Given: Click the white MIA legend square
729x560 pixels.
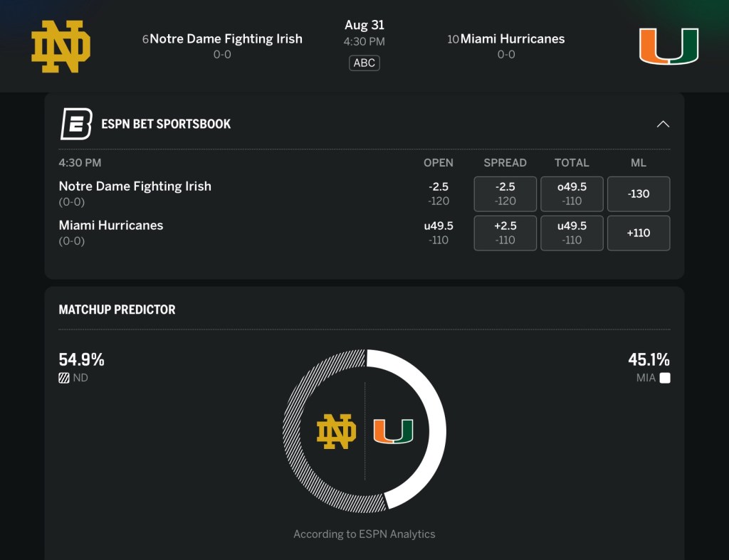Looking at the screenshot, I should [665, 379].
